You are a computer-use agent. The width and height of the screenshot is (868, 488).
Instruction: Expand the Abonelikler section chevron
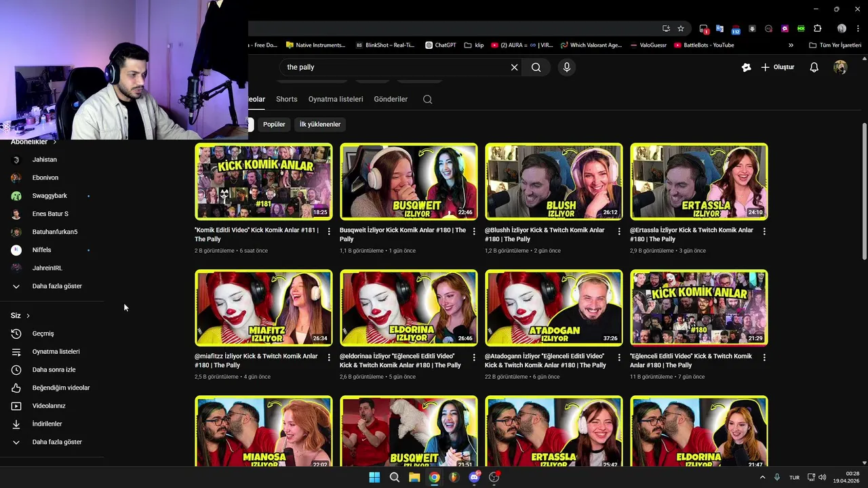coord(54,142)
